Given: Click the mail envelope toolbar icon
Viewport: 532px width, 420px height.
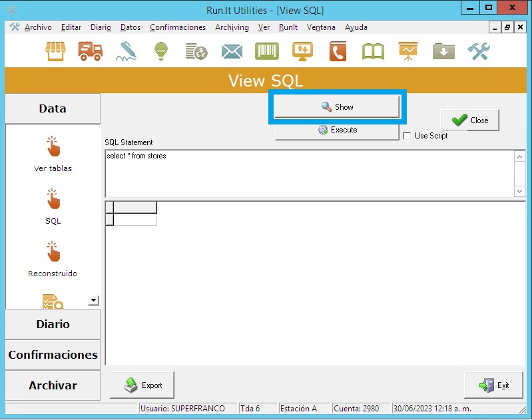Looking at the screenshot, I should [x=232, y=52].
